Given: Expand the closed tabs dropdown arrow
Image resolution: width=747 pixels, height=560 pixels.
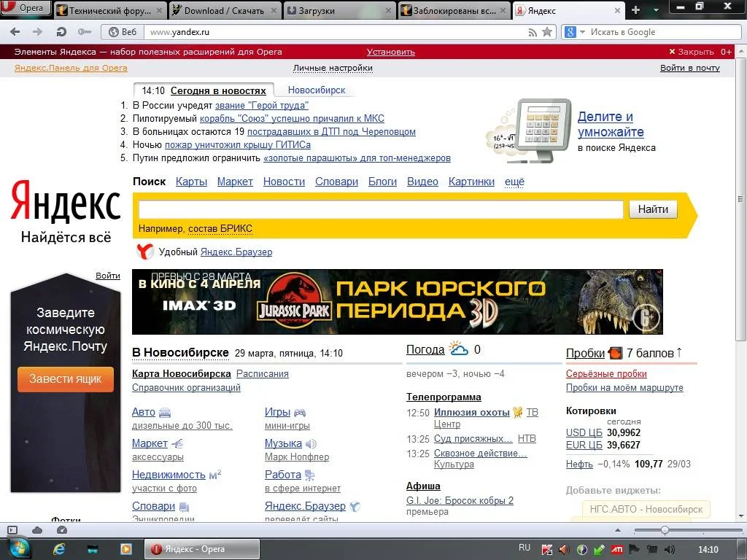Looking at the screenshot, I should 656,10.
